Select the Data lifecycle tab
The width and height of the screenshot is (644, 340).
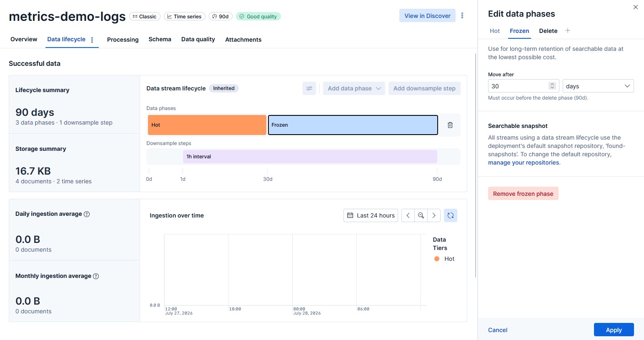[66, 39]
